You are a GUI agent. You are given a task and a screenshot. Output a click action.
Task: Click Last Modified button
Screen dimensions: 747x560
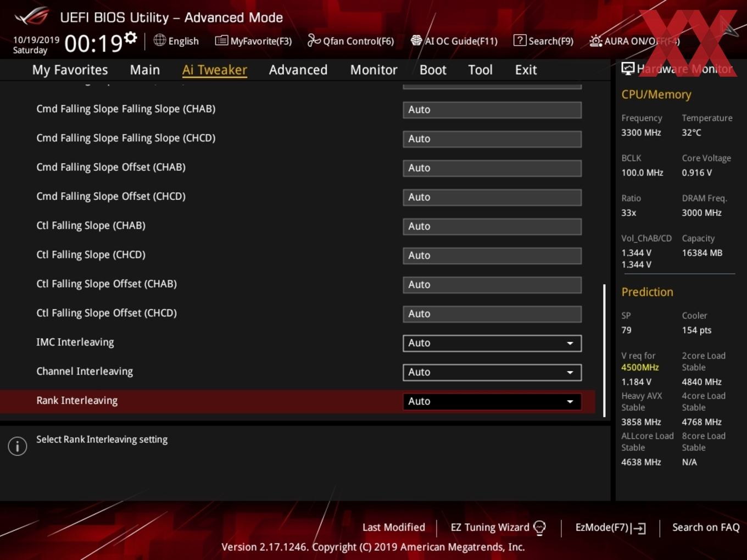[394, 527]
